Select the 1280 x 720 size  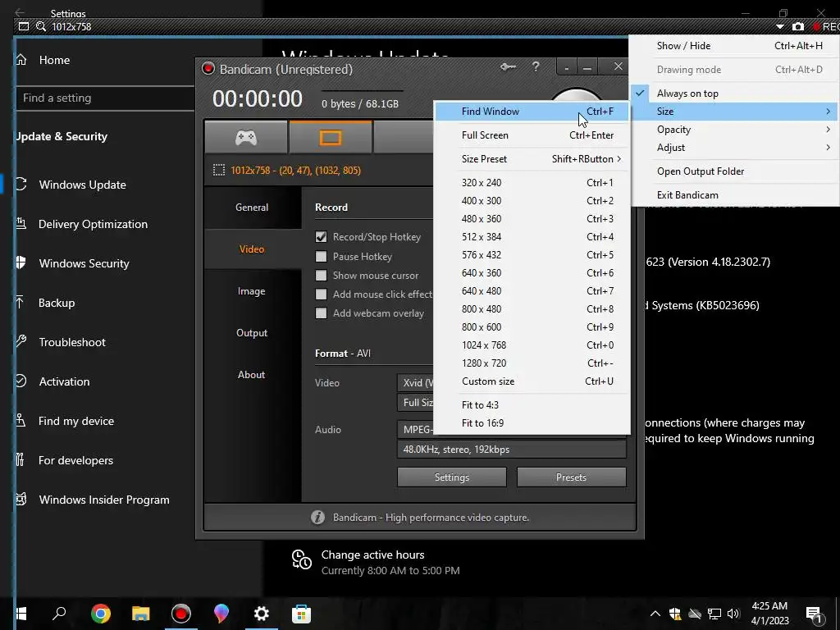click(x=532, y=363)
